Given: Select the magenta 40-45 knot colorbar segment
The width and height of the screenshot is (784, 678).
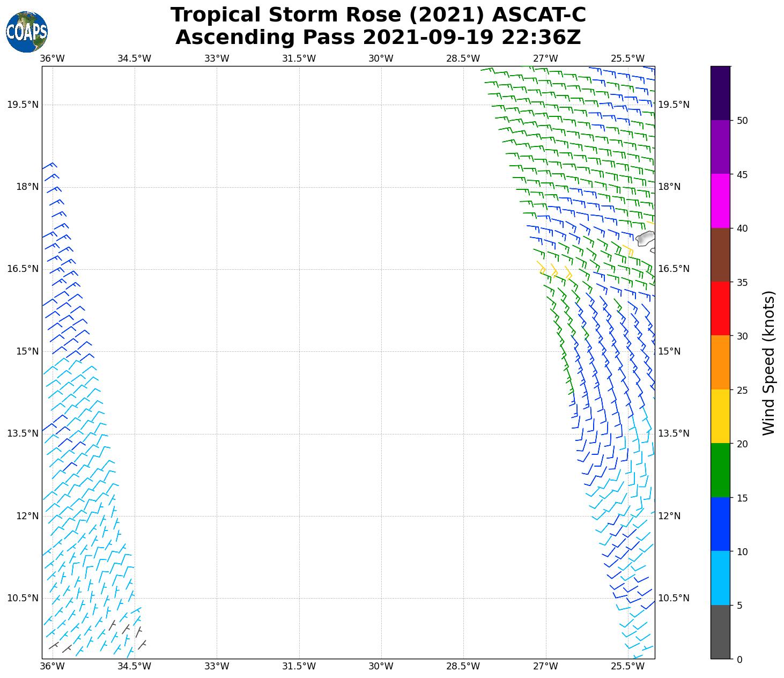Looking at the screenshot, I should click(720, 201).
